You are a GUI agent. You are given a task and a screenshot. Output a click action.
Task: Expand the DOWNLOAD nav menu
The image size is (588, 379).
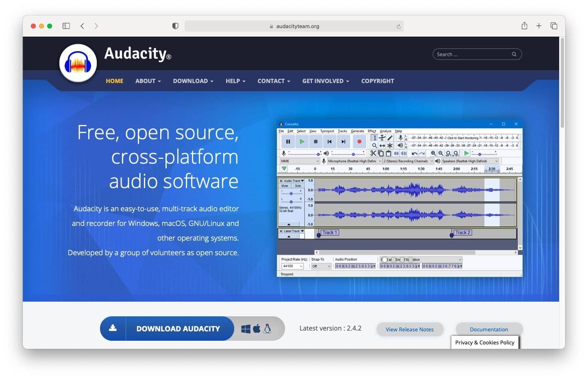pyautogui.click(x=193, y=81)
